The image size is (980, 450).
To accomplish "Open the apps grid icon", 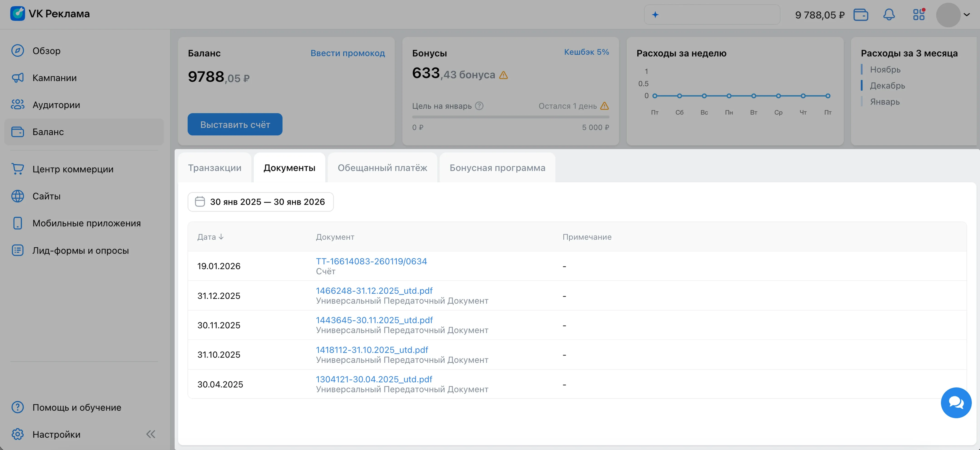I will pyautogui.click(x=919, y=15).
